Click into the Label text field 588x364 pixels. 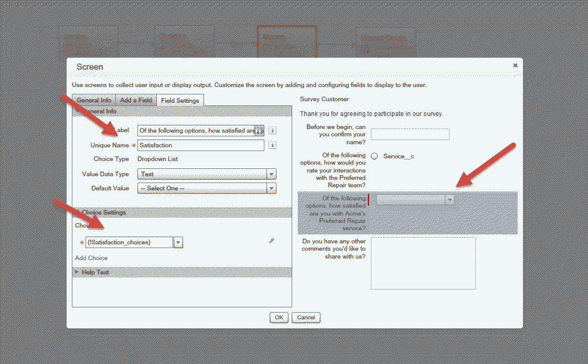[x=200, y=131]
